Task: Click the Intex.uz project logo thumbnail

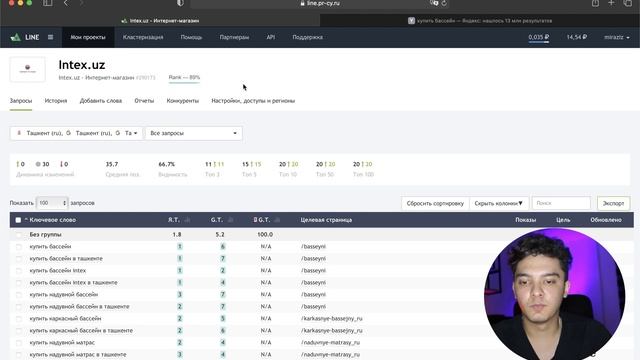Action: (x=28, y=69)
